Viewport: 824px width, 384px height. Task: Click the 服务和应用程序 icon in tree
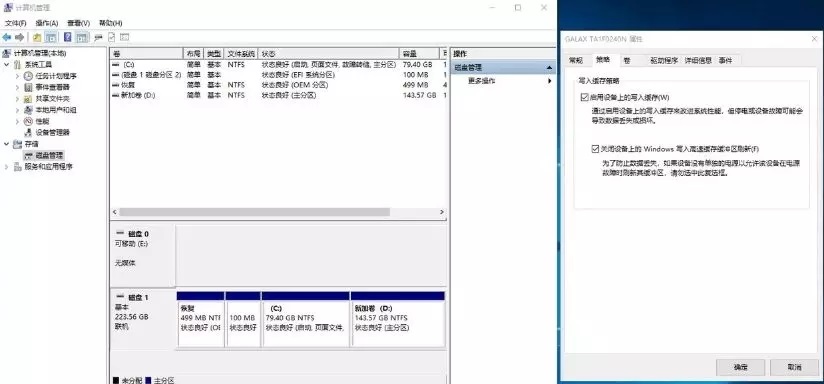click(x=18, y=167)
